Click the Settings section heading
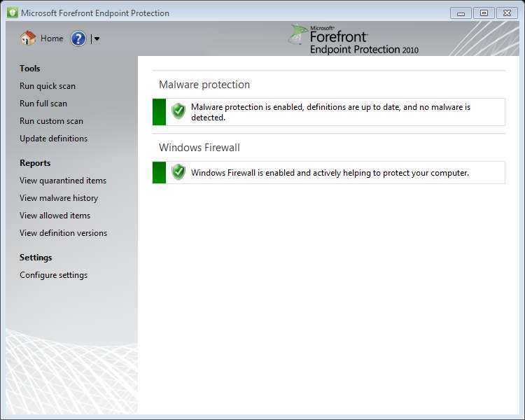This screenshot has width=525, height=420. 36,258
